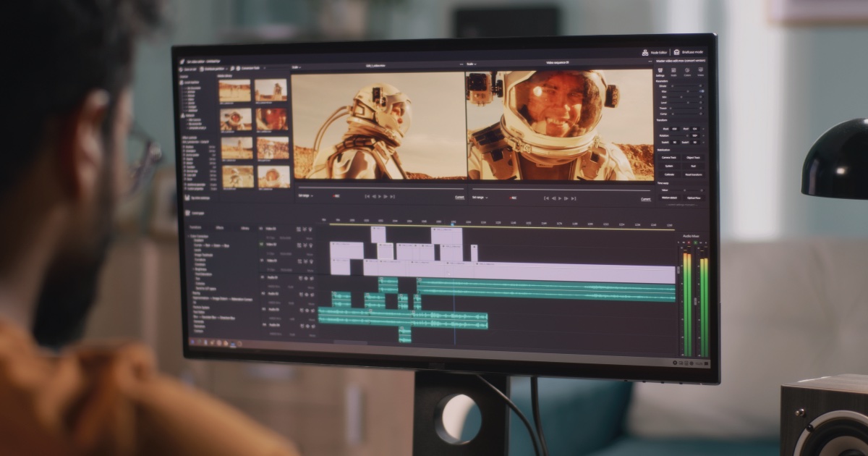868x456 pixels.
Task: Switch to Briefcase mode
Action: tap(688, 53)
